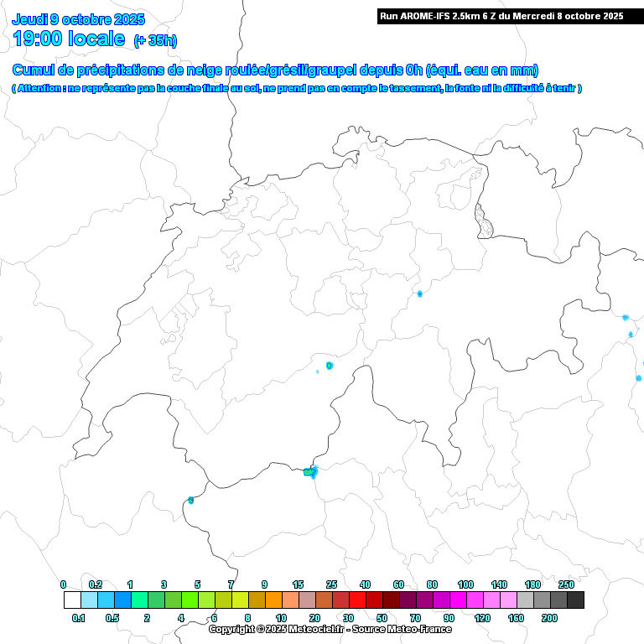Image resolution: width=644 pixels, height=644 pixels.
Task: Click the hatched Liechtenstein area on map
Action: tap(483, 220)
